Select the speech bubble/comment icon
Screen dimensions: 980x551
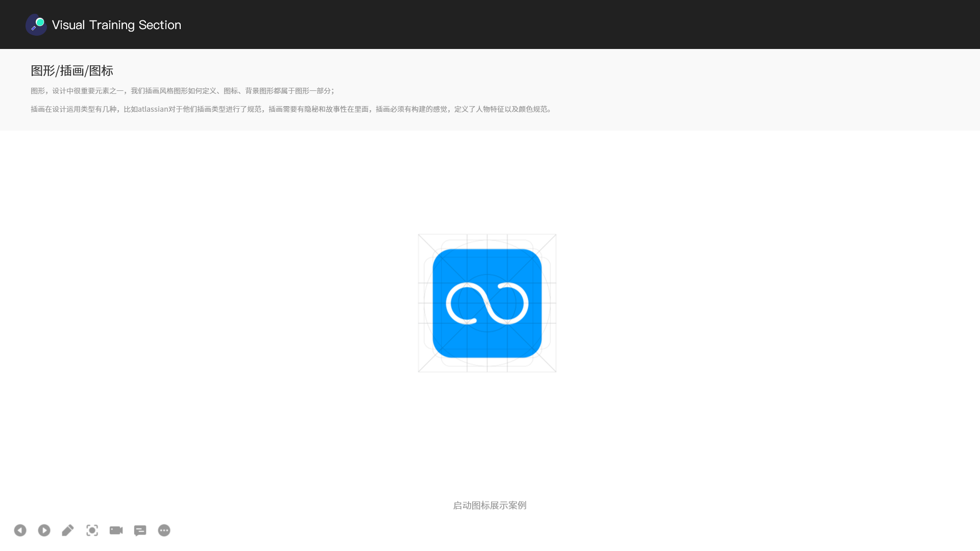[x=140, y=530]
